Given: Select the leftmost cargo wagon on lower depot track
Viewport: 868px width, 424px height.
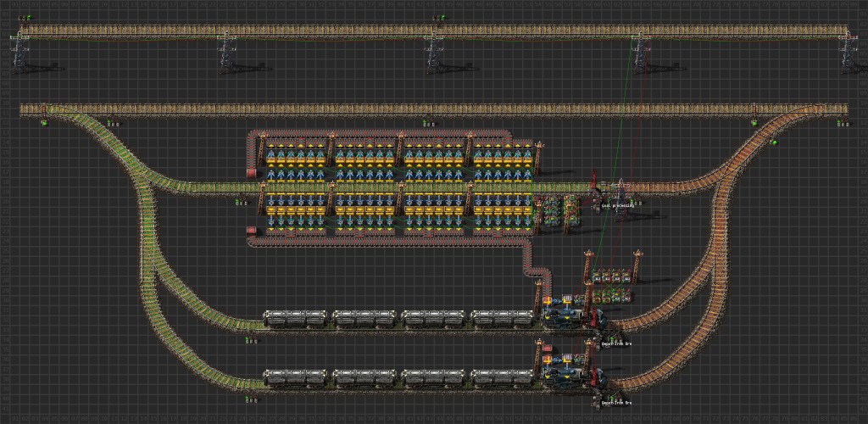Looking at the screenshot, I should [x=296, y=378].
